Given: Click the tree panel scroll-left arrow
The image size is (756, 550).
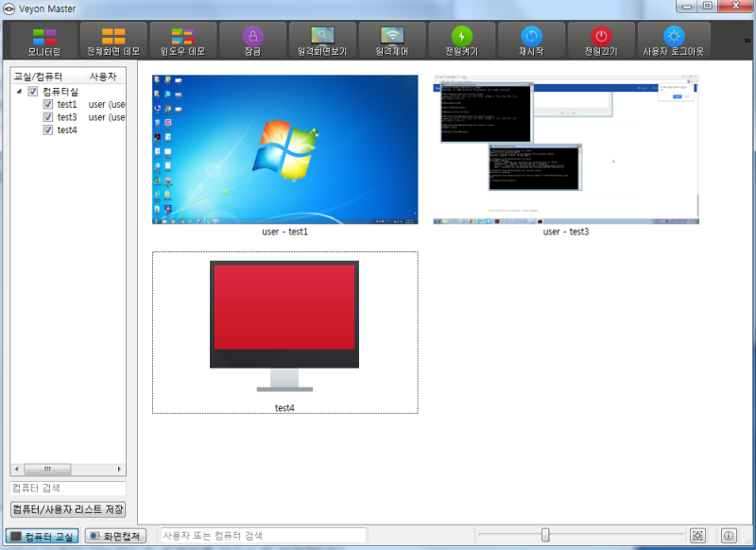Looking at the screenshot, I should tap(16, 469).
